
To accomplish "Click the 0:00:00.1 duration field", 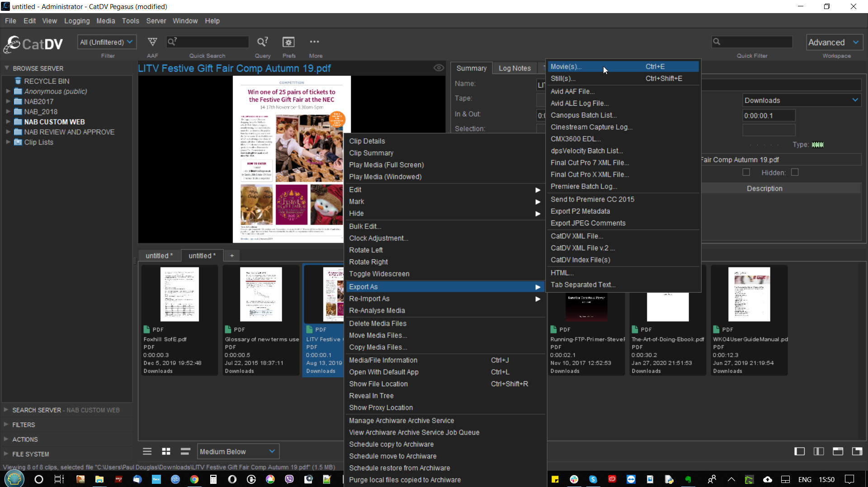I will 769,116.
